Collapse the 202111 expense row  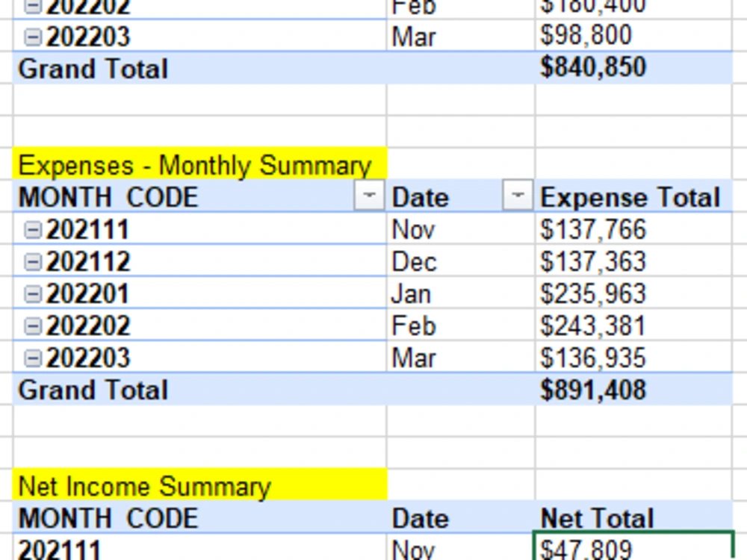(32, 230)
